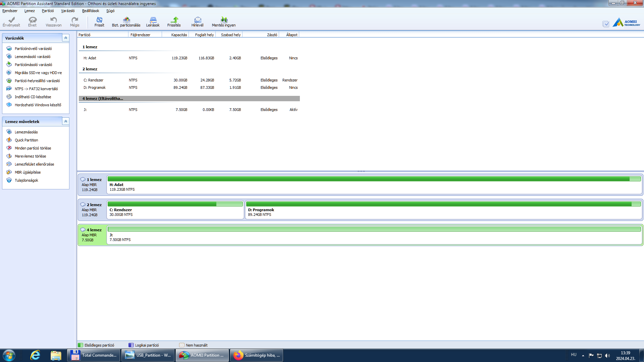
Task: Open Bizt. particionálás safe partitioning tool
Action: [126, 21]
